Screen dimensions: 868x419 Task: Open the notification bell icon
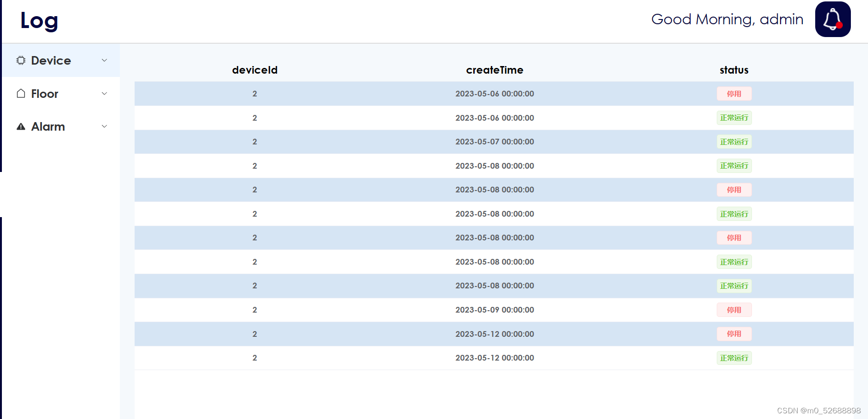[833, 19]
